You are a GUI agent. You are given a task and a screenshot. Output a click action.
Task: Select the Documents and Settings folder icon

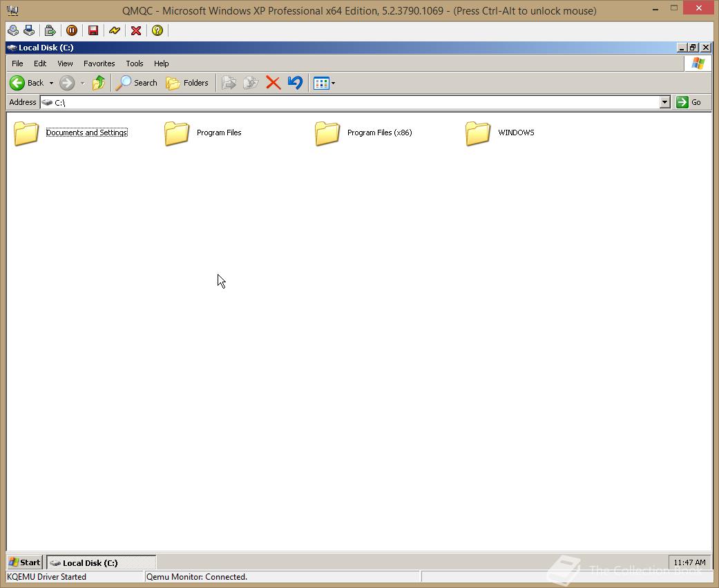(26, 133)
